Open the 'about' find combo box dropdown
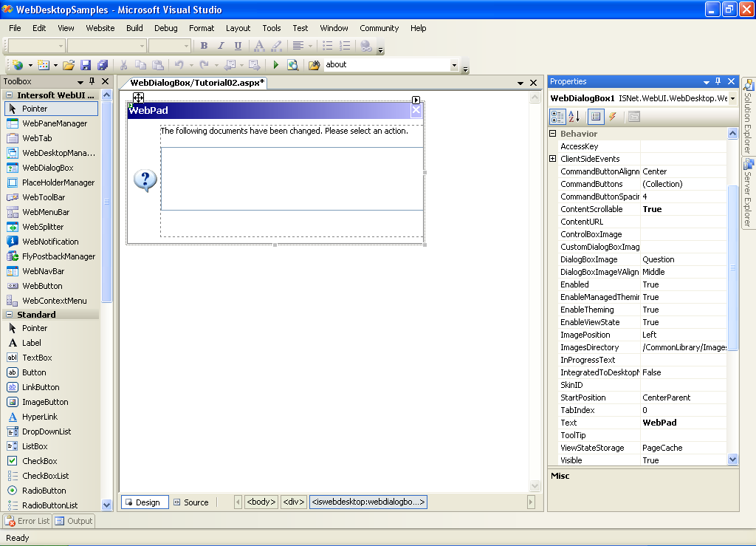The height and width of the screenshot is (546, 756). pyautogui.click(x=454, y=65)
